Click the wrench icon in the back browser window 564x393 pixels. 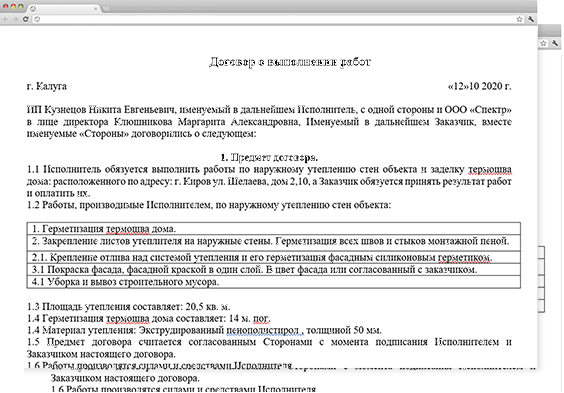coord(555,43)
